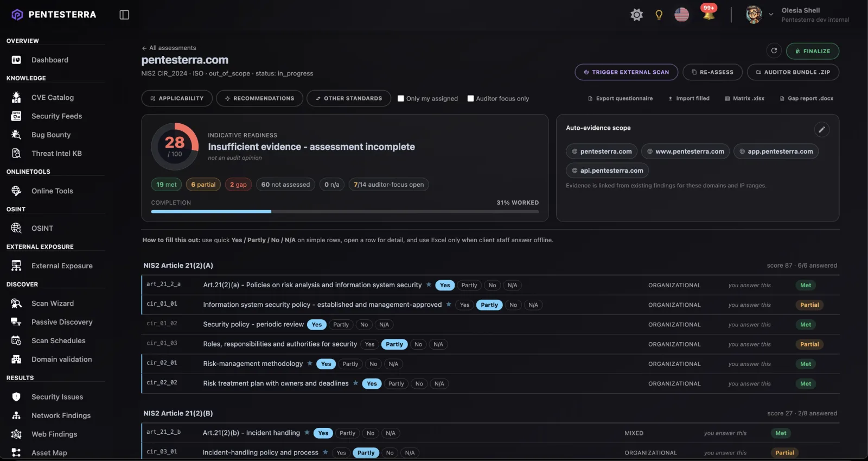
Task: Click the api.pentesterra.com scope chip
Action: [607, 170]
